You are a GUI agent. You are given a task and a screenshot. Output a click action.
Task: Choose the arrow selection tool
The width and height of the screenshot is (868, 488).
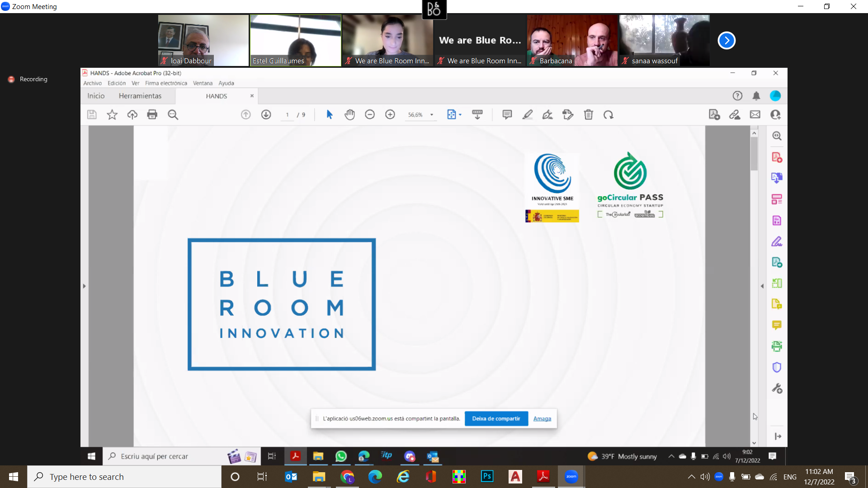330,115
